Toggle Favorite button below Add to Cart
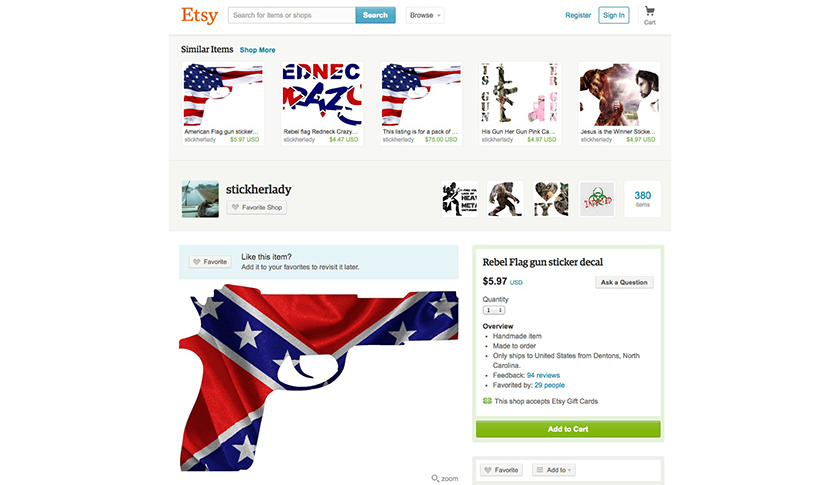Viewport: 840px width, 485px height. [501, 470]
